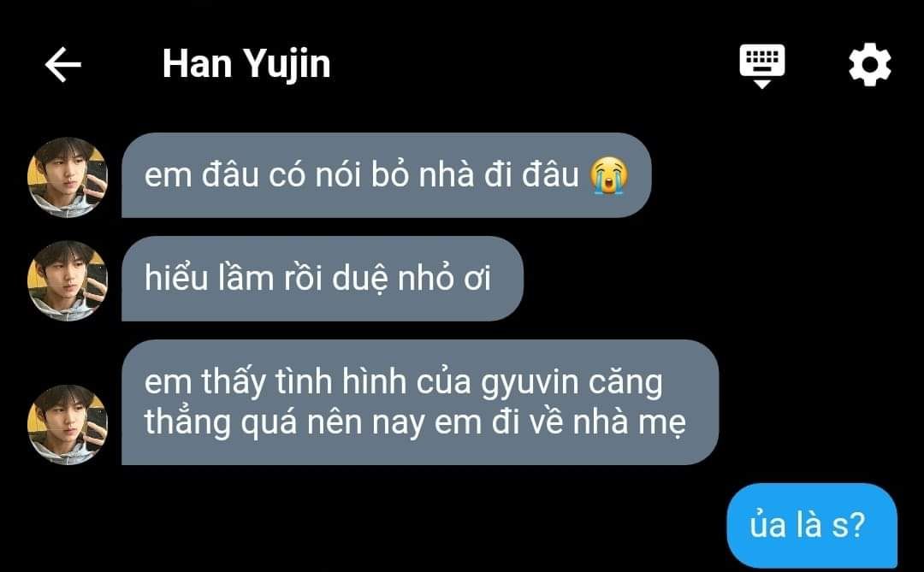Select the 'em đâu có nói bỏ nhà đi đâu' bubble
Image resolution: width=924 pixels, height=572 pixels.
[x=386, y=175]
